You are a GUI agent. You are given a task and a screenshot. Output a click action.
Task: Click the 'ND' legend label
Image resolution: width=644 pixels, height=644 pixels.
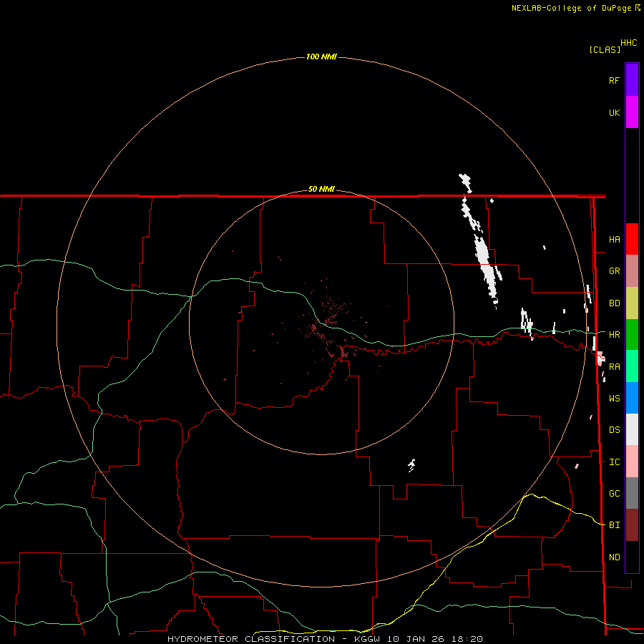pos(614,557)
